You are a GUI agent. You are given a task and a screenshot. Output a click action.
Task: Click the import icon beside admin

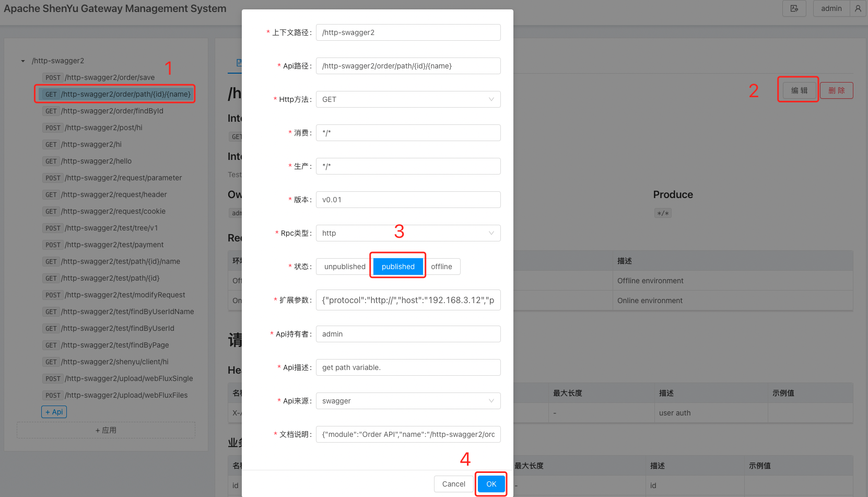(794, 8)
